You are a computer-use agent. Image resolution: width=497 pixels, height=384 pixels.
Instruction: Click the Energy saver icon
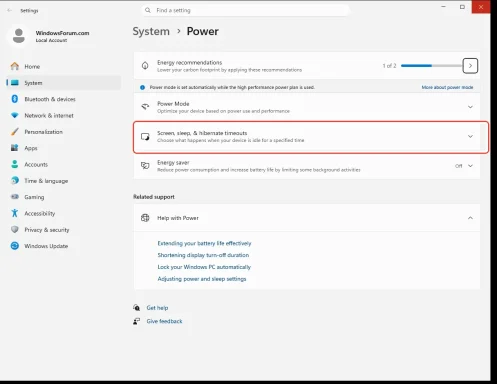coord(145,166)
